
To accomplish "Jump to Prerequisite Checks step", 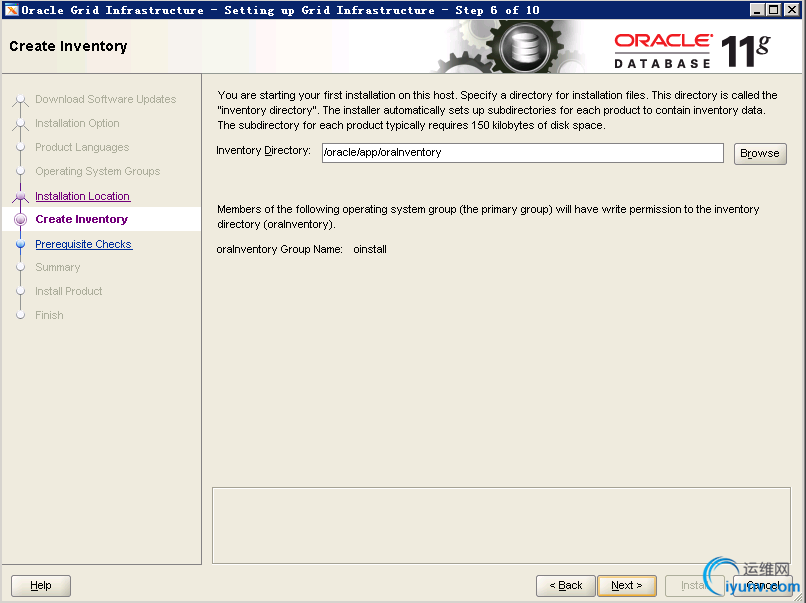I will click(x=84, y=244).
